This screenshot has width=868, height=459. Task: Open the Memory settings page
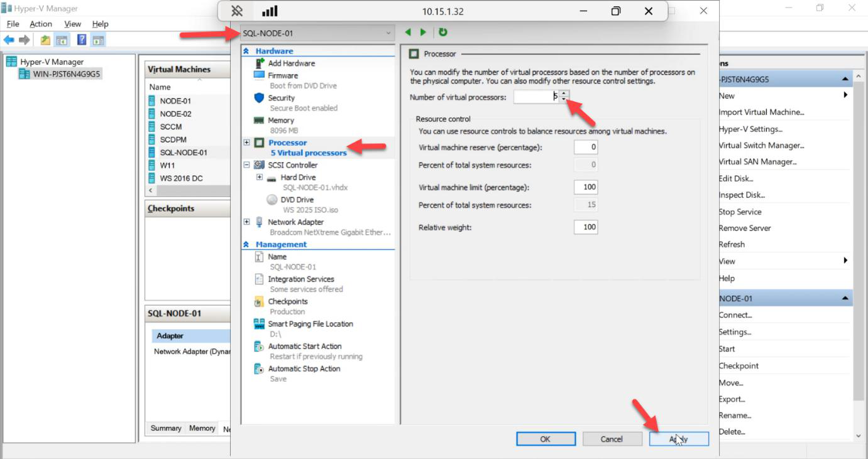coord(280,121)
